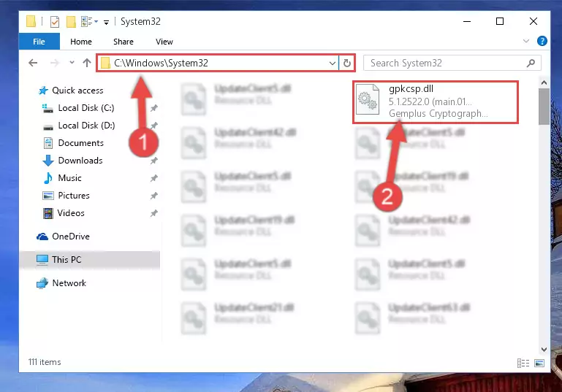Open Downloads in the navigation pane

[80, 161]
